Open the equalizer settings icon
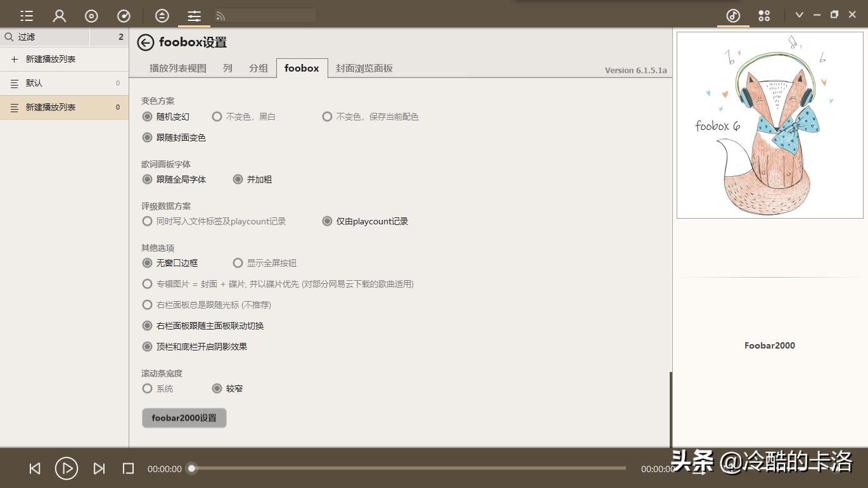The height and width of the screenshot is (488, 868). click(x=194, y=15)
